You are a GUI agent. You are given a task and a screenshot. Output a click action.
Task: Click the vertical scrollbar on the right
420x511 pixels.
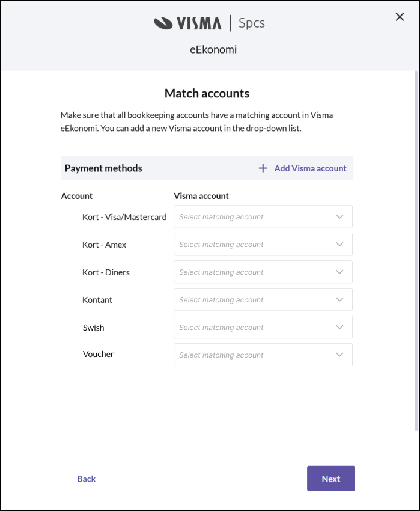416,251
